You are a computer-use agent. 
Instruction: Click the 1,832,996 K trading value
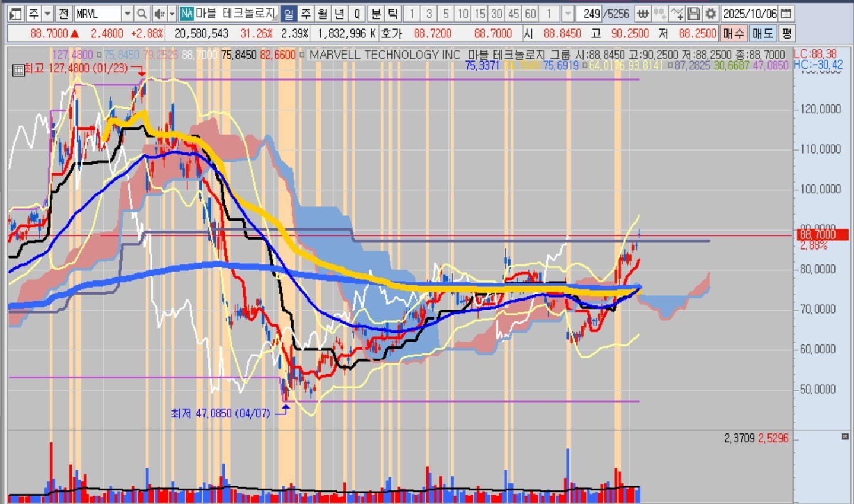(347, 34)
